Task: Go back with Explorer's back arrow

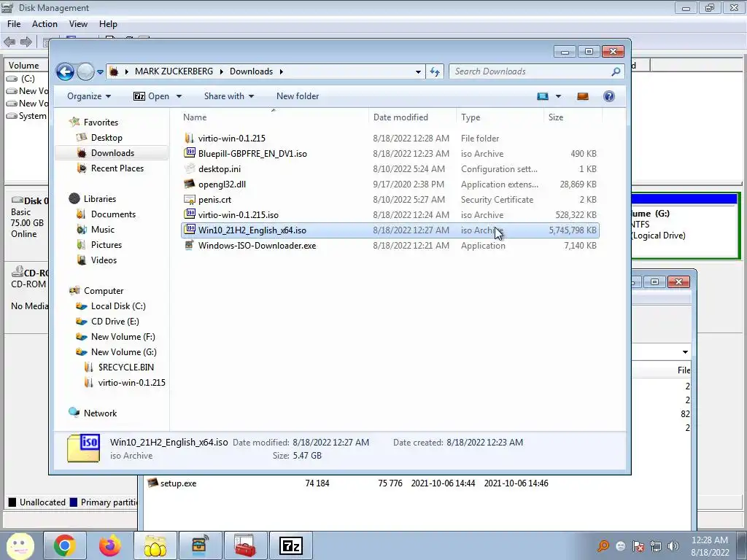Action: tap(65, 72)
